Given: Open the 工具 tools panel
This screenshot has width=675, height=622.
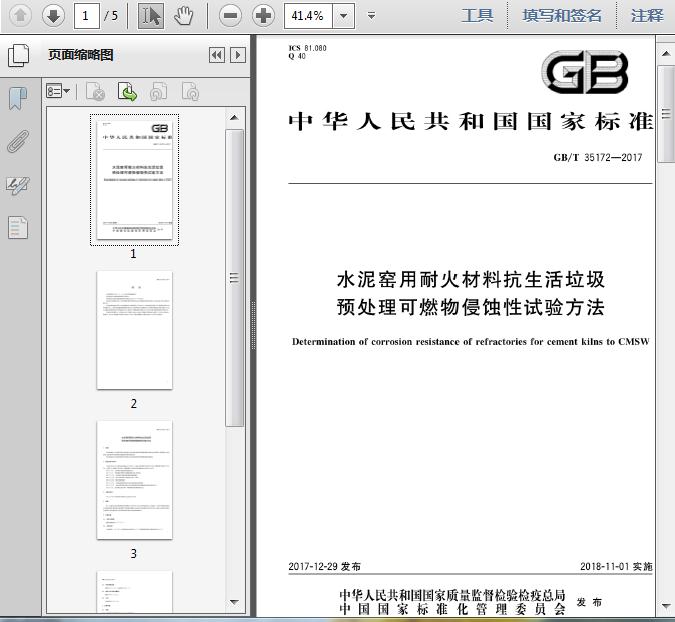Looking at the screenshot, I should [x=477, y=15].
